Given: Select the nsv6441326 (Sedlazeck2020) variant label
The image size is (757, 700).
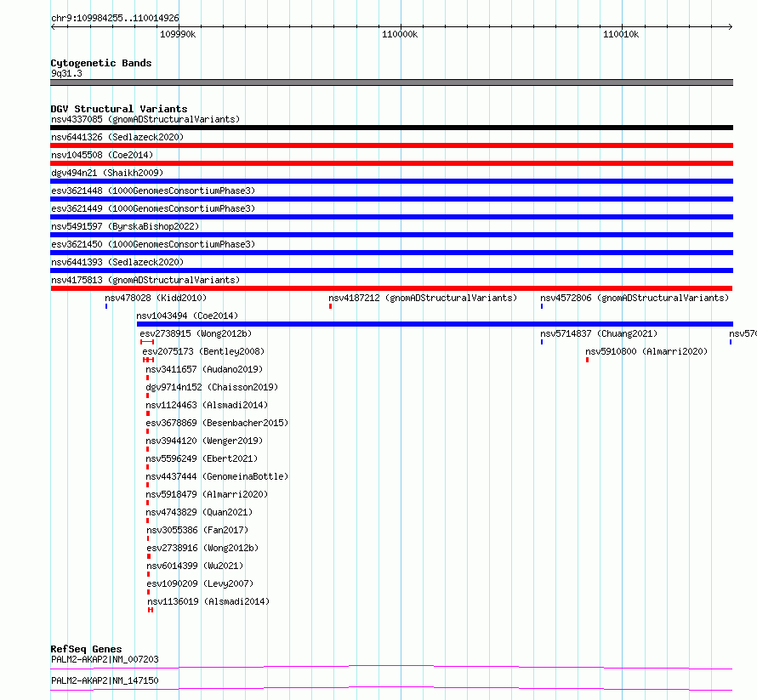Looking at the screenshot, I should [117, 137].
